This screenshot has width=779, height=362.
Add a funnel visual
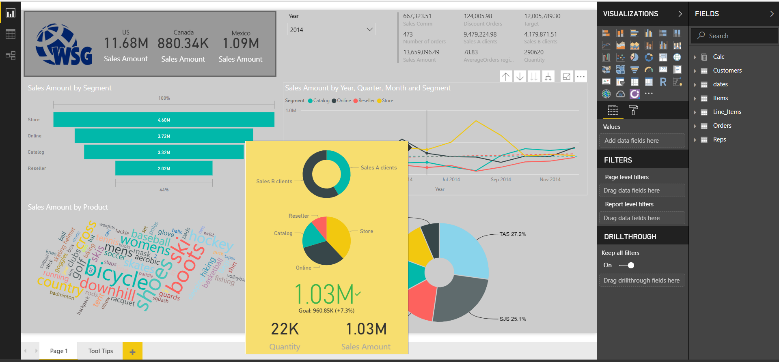[634, 69]
